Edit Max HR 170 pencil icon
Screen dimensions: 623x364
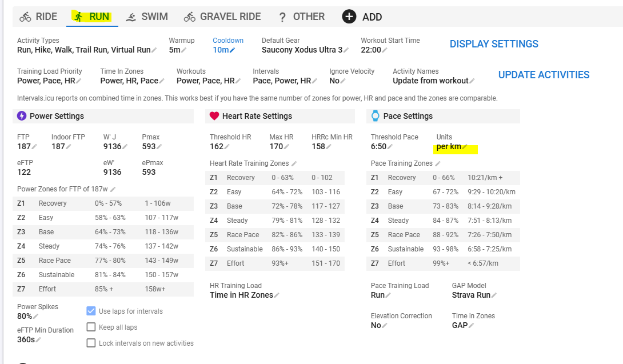click(286, 147)
